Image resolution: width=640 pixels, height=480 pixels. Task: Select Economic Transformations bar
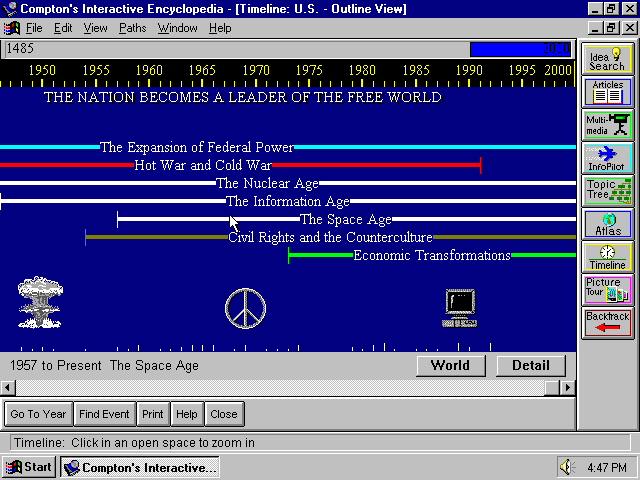[432, 255]
